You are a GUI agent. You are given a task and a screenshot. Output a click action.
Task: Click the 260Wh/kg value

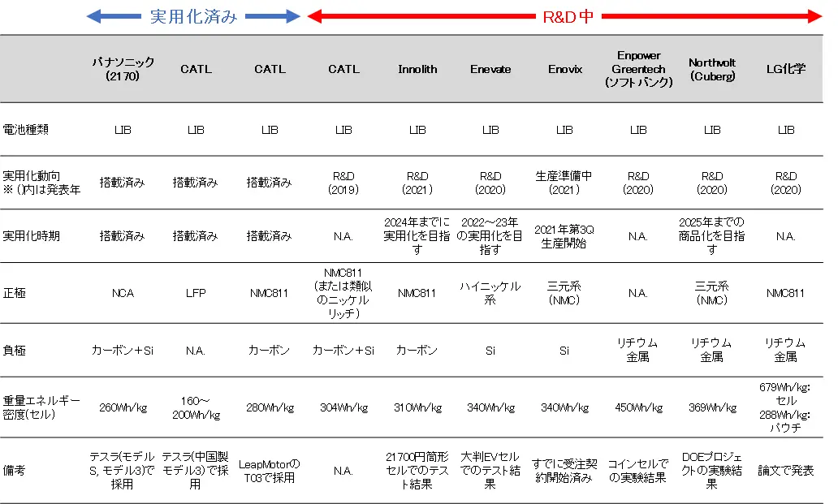coord(123,407)
